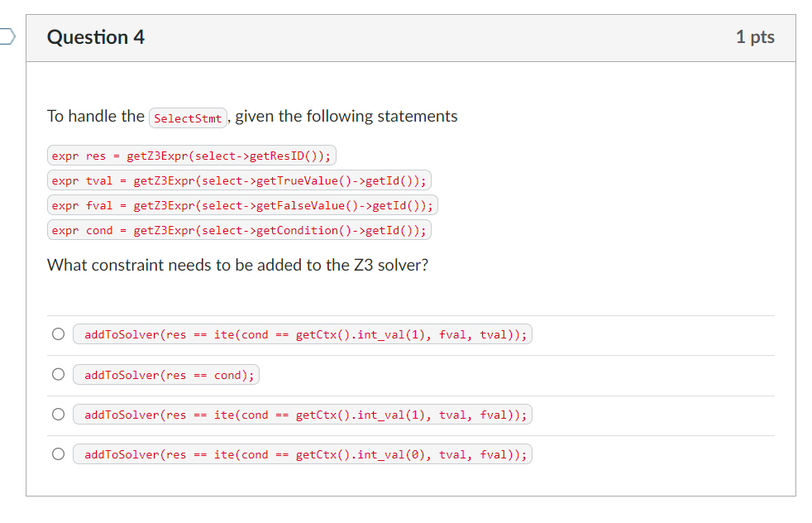The image size is (812, 523).
Task: Click answer code with int_val(0), tval, fval
Action: [x=303, y=454]
